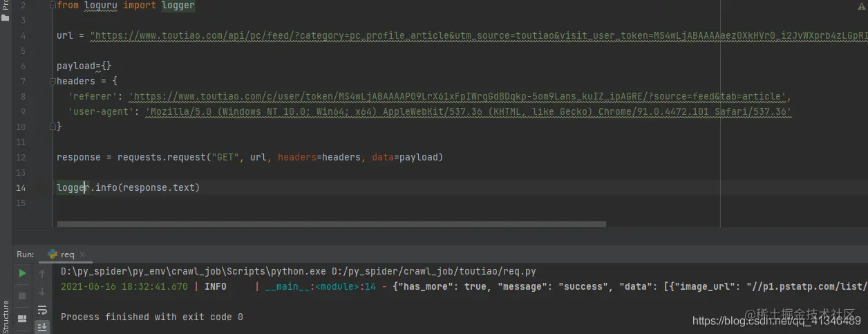Image resolution: width=868 pixels, height=334 pixels.
Task: Select the req run configuration tab
Action: pyautogui.click(x=66, y=254)
